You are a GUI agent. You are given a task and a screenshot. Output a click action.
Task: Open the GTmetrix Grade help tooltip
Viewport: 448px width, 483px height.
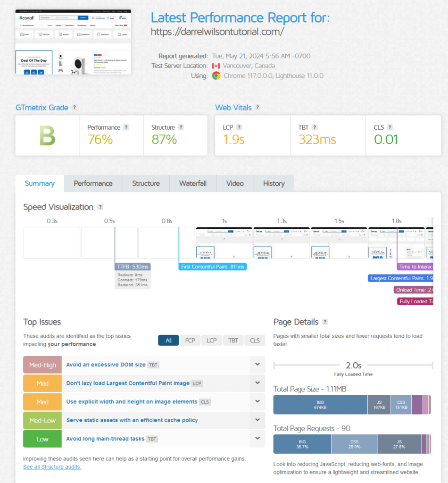[74, 108]
